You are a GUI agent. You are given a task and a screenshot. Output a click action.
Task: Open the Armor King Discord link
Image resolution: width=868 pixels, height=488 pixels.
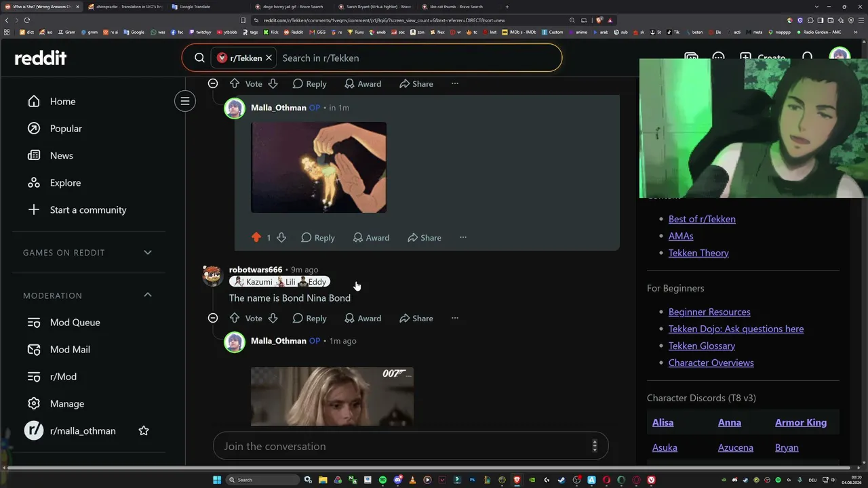tap(801, 422)
